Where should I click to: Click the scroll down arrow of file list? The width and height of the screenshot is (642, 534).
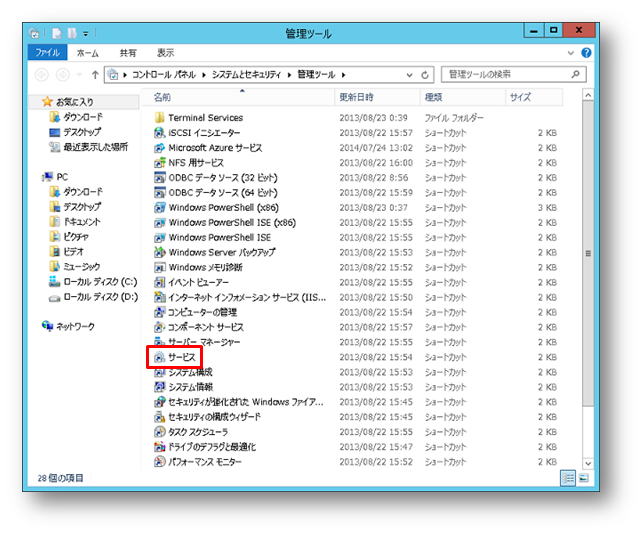(588, 464)
